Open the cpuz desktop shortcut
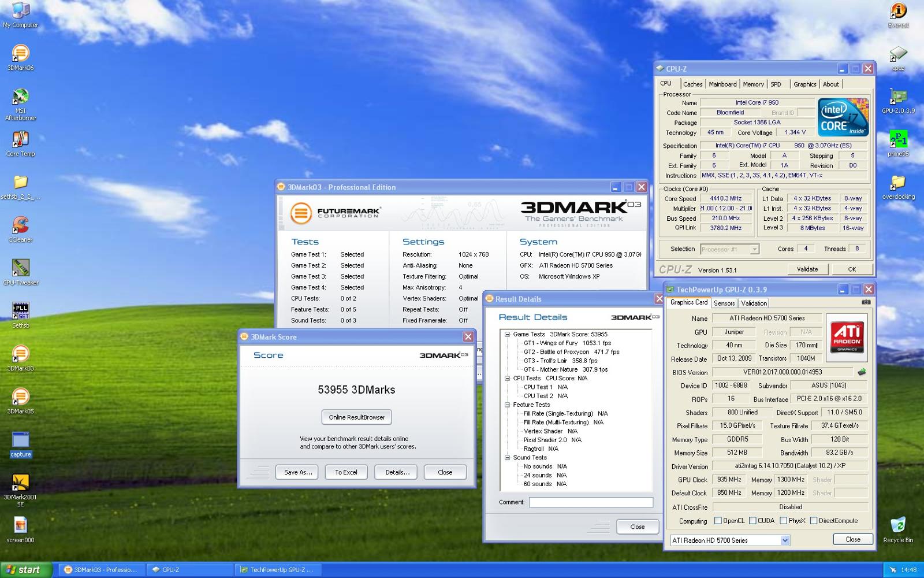Viewport: 924px width, 578px height. (898, 58)
